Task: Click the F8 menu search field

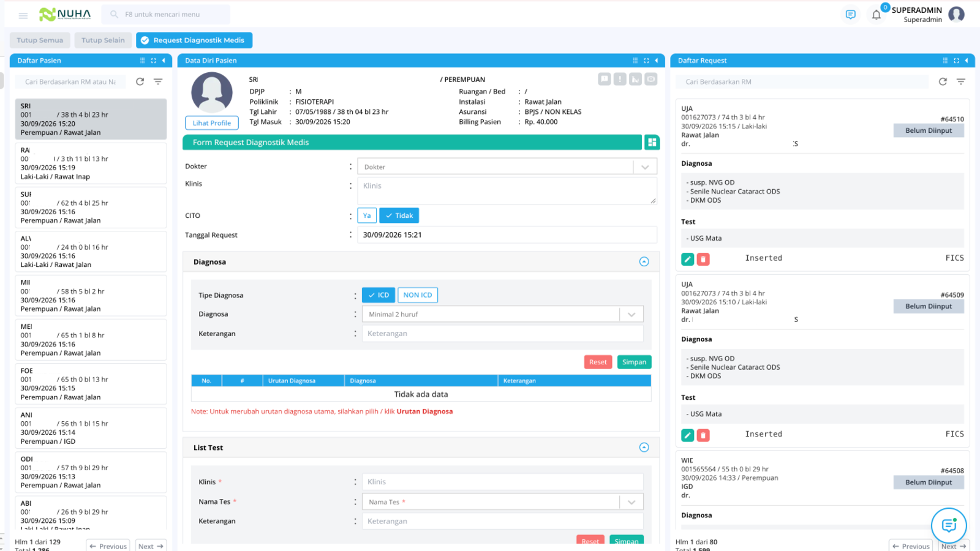Action: click(166, 14)
